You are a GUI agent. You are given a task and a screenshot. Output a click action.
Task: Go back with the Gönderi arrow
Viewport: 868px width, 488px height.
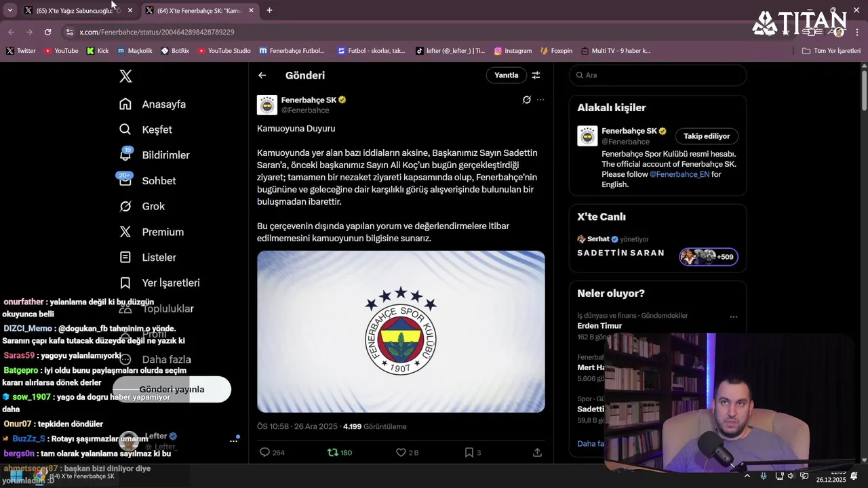pos(262,75)
